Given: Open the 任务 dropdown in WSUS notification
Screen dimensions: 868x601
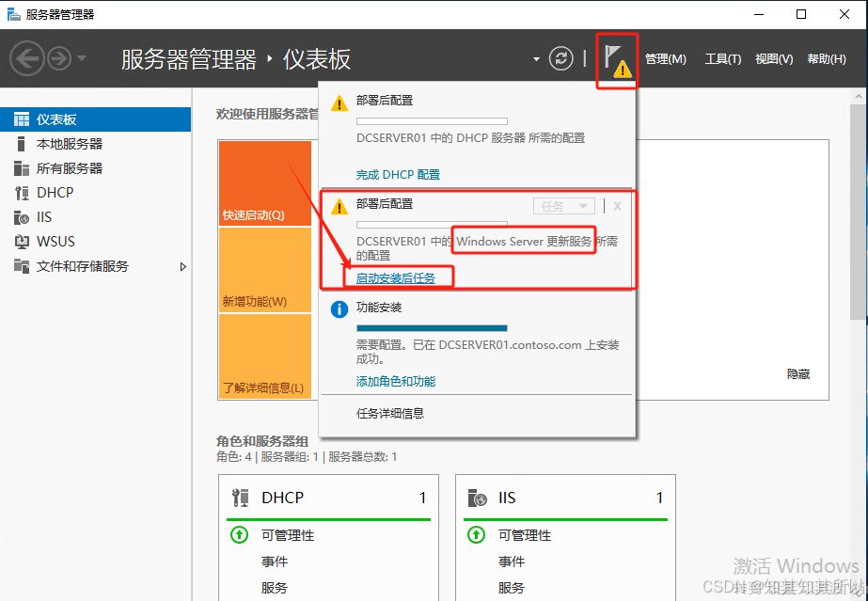Looking at the screenshot, I should [564, 206].
